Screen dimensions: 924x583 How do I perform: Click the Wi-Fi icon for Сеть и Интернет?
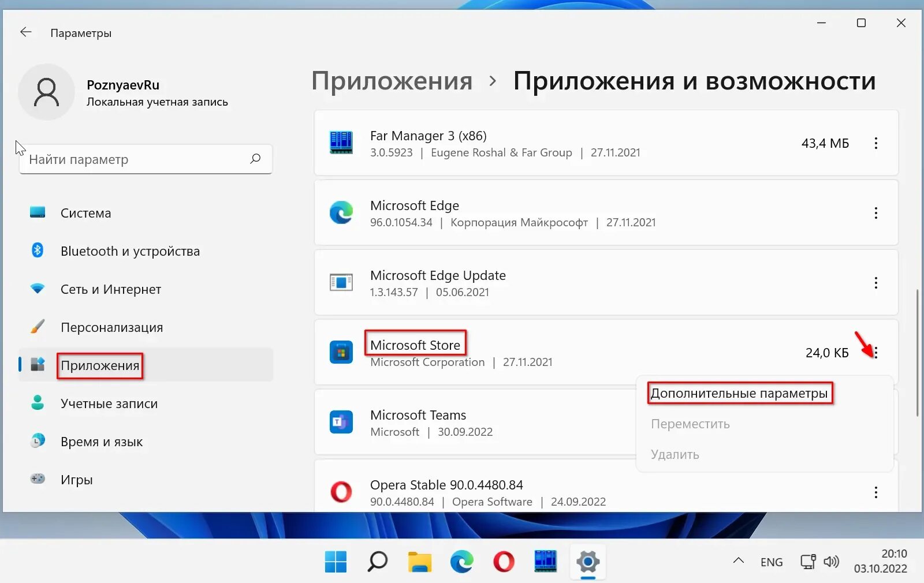coord(38,289)
